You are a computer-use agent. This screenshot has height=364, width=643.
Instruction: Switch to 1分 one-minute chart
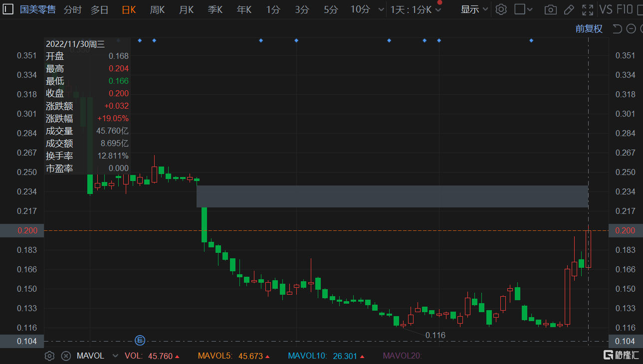coord(273,9)
